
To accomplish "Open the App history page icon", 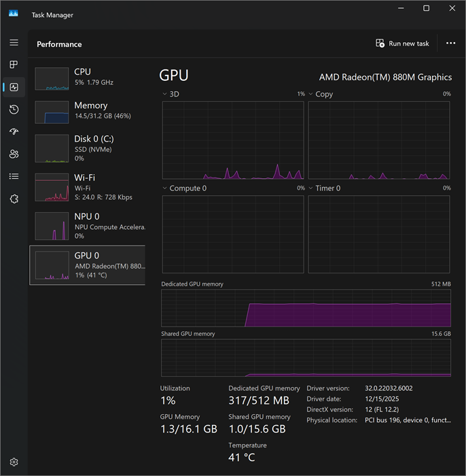I will coord(14,109).
